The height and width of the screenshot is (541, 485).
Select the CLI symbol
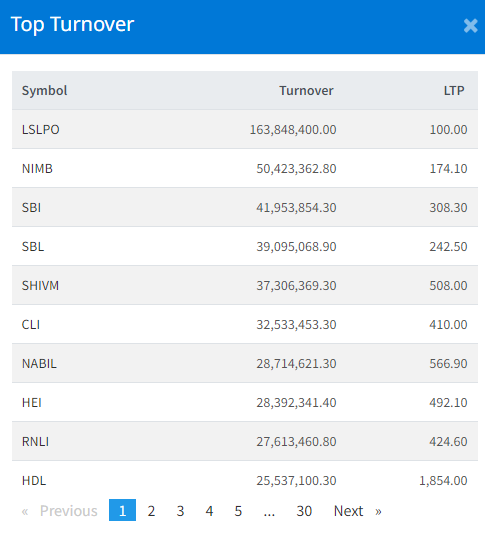click(x=31, y=325)
